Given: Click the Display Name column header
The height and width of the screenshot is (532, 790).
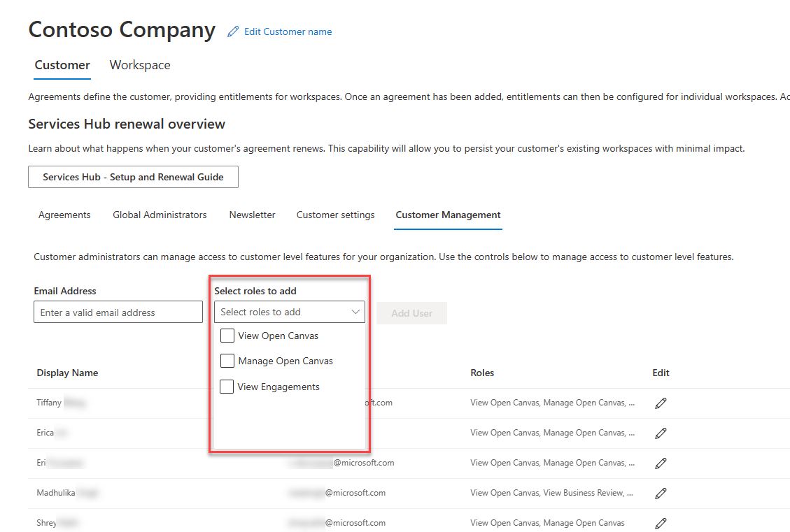Looking at the screenshot, I should tap(67, 373).
